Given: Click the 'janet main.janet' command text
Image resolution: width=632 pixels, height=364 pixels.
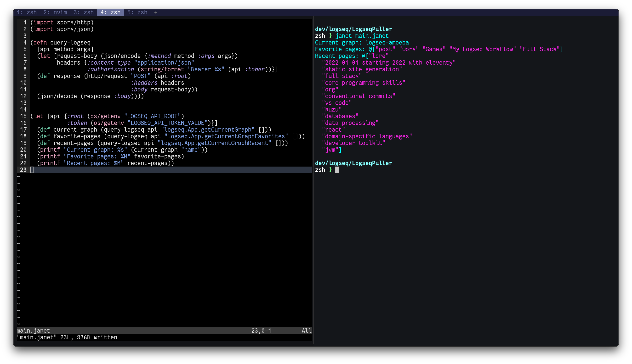Looking at the screenshot, I should [362, 36].
